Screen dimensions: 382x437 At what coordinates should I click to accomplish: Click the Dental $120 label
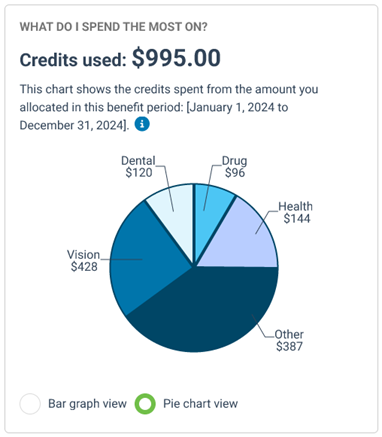point(138,167)
